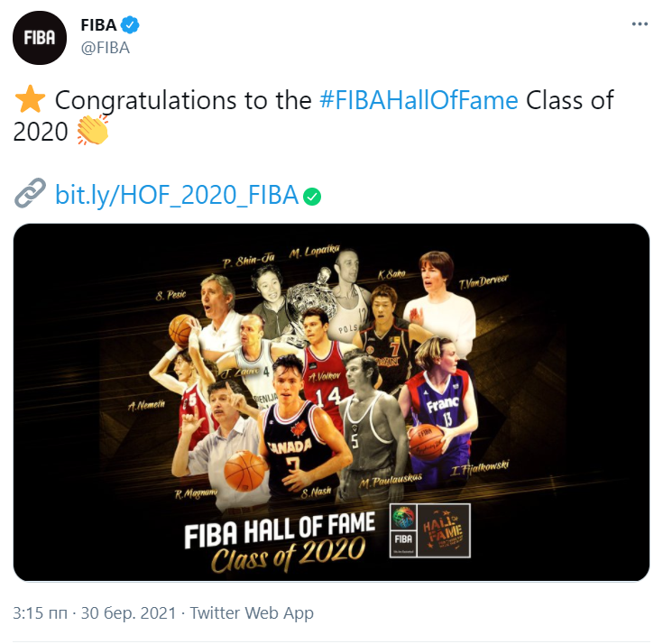Click the clapping hands emoji

[93, 130]
